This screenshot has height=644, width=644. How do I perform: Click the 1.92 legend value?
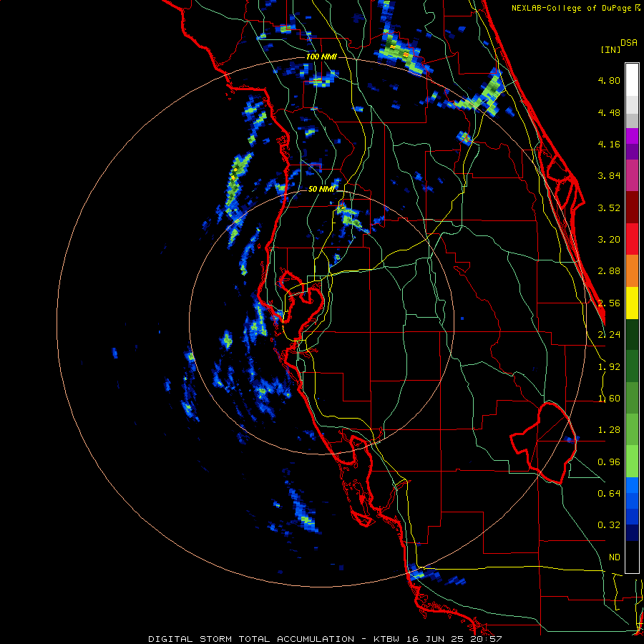coord(609,367)
